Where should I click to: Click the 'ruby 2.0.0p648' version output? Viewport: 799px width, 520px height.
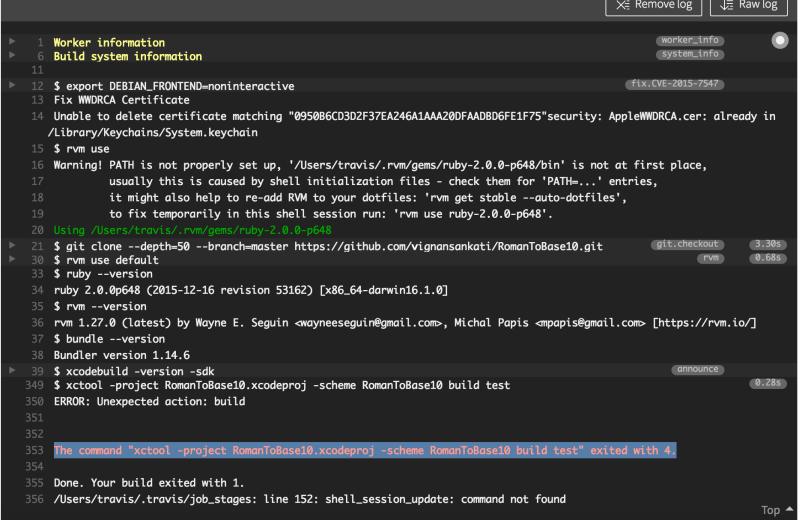coord(251,291)
